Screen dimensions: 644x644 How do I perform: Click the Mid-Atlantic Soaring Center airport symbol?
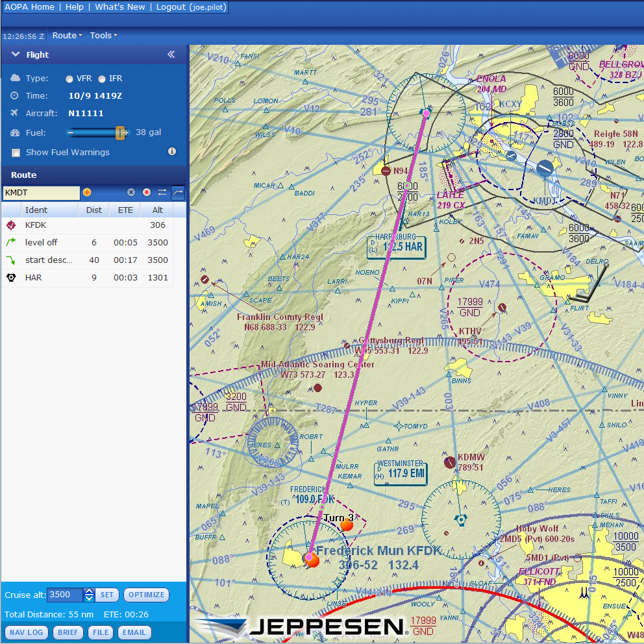point(317,388)
